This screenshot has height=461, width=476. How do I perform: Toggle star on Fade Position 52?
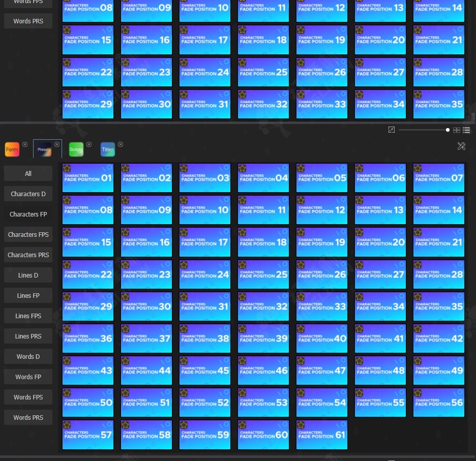click(x=184, y=393)
